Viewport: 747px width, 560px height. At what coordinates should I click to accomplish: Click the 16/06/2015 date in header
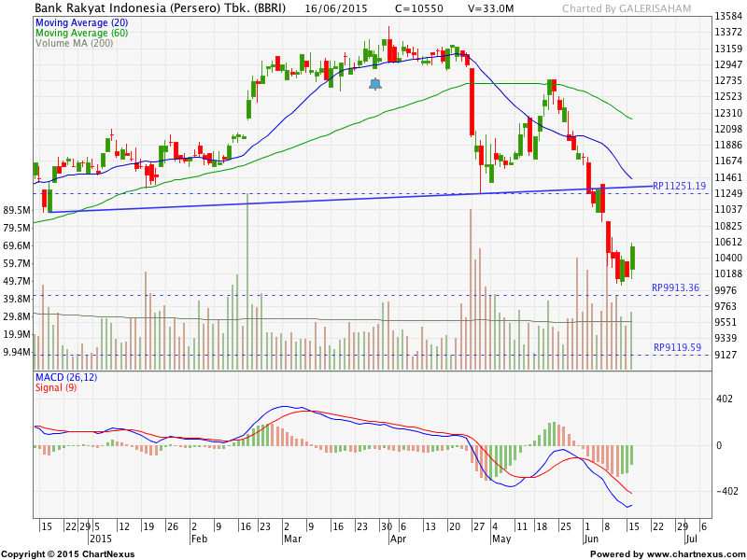pyautogui.click(x=331, y=8)
